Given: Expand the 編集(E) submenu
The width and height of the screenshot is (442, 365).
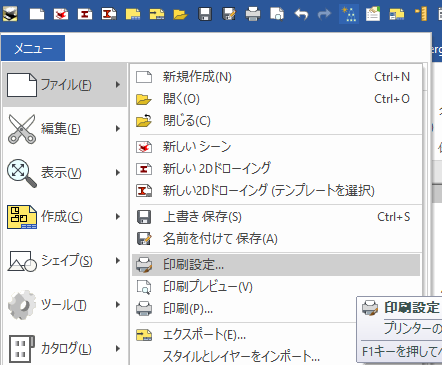Looking at the screenshot, I should click(x=65, y=129).
